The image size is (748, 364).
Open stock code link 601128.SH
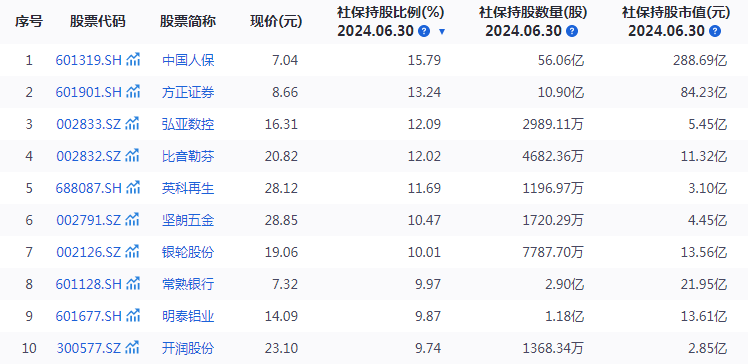click(89, 284)
